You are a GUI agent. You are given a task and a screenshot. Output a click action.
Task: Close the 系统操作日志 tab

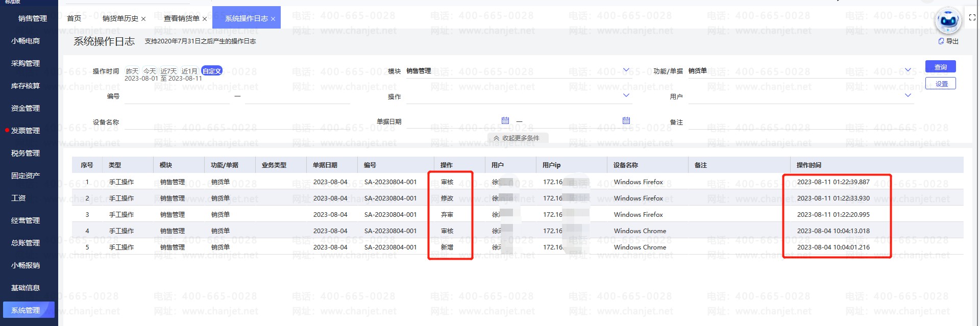coord(273,19)
